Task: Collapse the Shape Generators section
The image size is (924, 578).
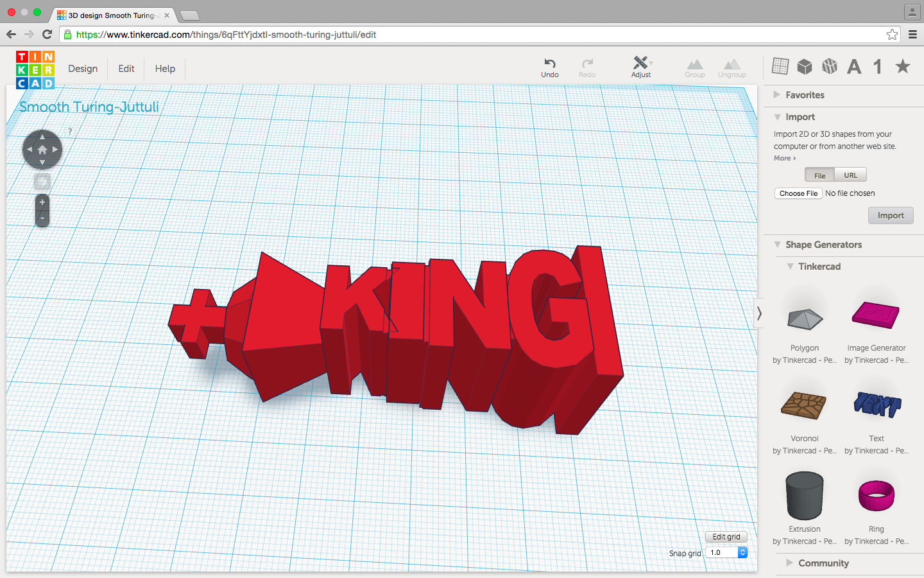Action: pos(817,245)
